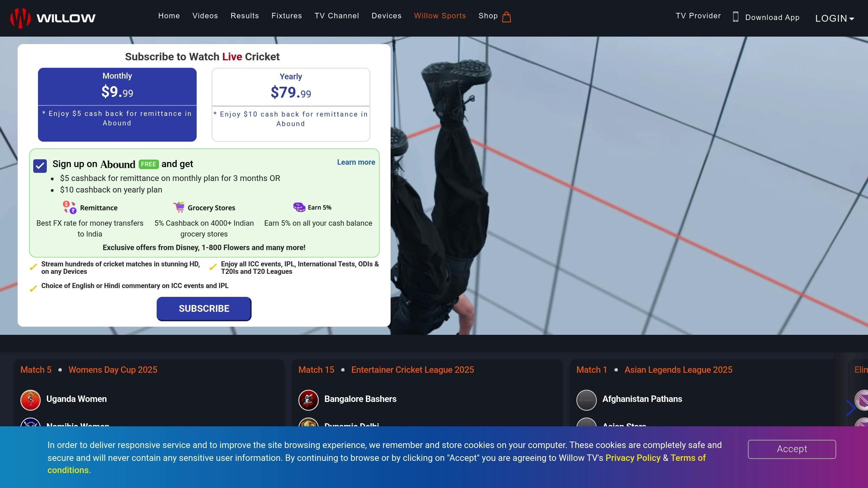Show next matches with right chevron
Viewport: 868px width, 488px height.
point(850,408)
